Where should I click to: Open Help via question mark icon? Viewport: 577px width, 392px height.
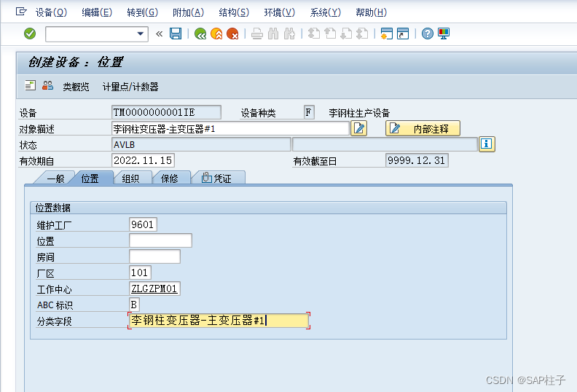[x=427, y=34]
